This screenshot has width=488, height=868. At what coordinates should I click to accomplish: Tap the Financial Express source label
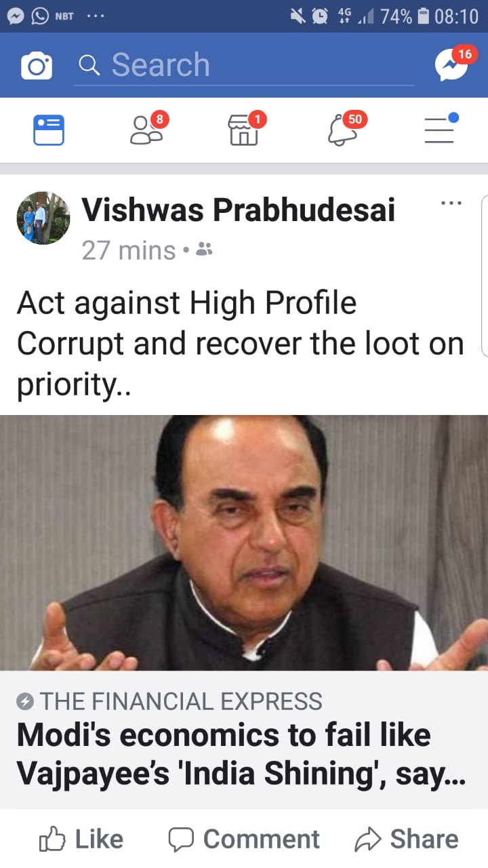click(x=169, y=701)
